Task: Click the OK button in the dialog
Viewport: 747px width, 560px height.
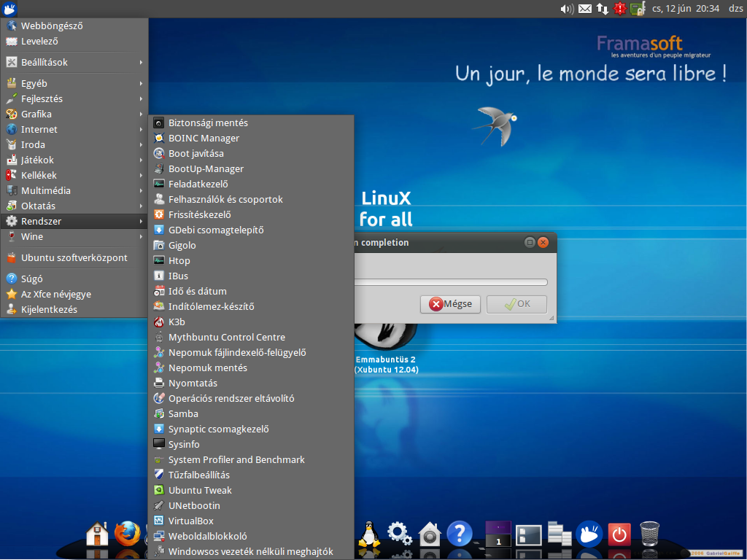Action: pyautogui.click(x=516, y=304)
